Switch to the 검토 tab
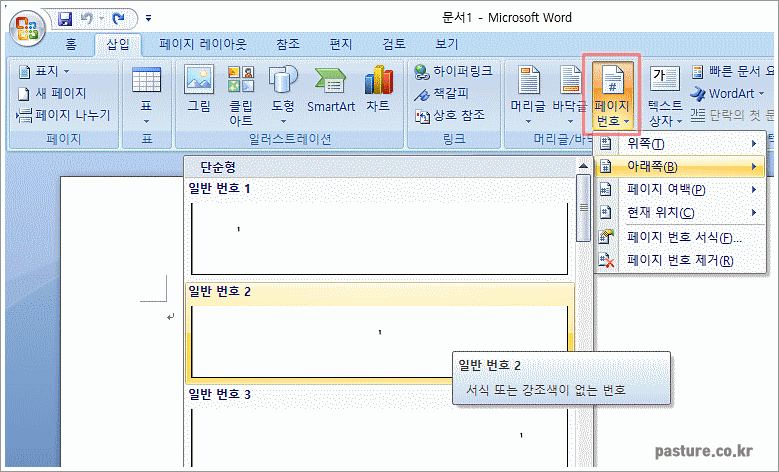 (393, 45)
